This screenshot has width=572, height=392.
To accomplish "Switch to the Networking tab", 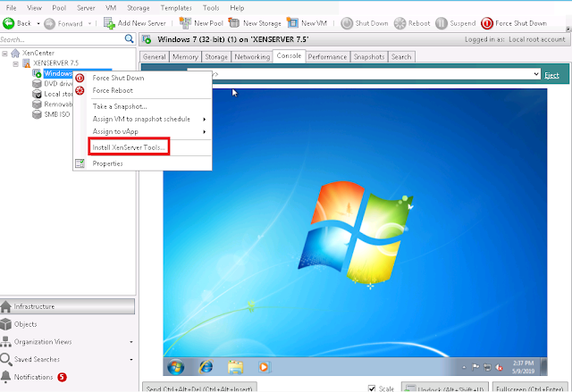I will [252, 57].
